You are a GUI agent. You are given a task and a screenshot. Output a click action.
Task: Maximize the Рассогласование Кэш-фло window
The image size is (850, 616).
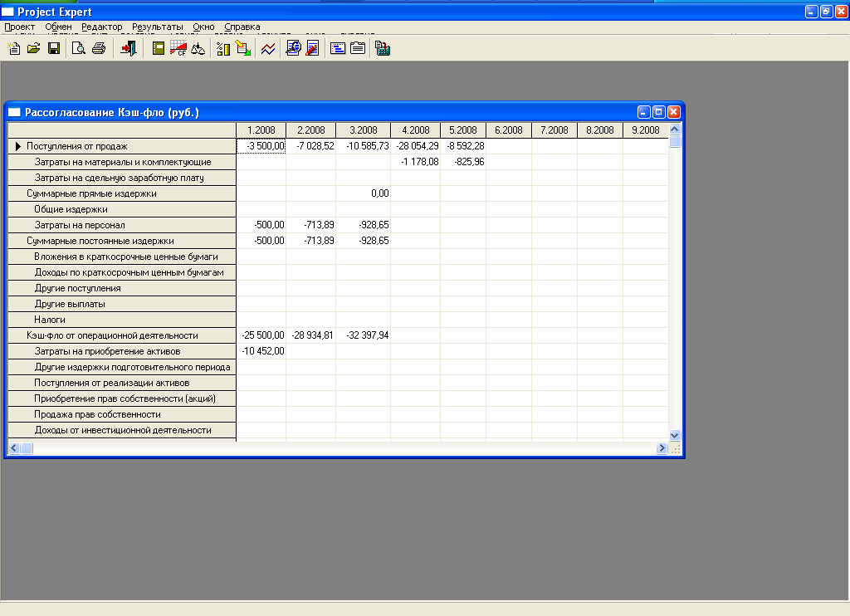[x=659, y=112]
